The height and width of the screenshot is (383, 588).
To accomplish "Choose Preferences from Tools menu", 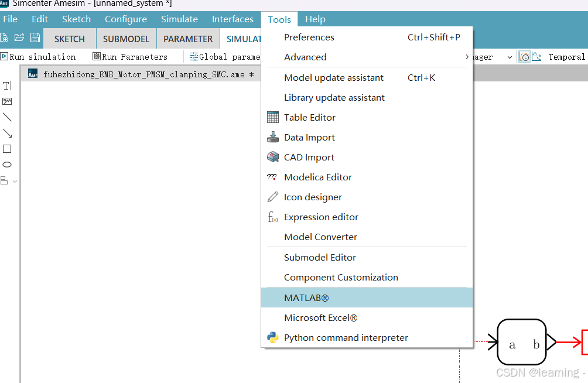I will (x=367, y=37).
